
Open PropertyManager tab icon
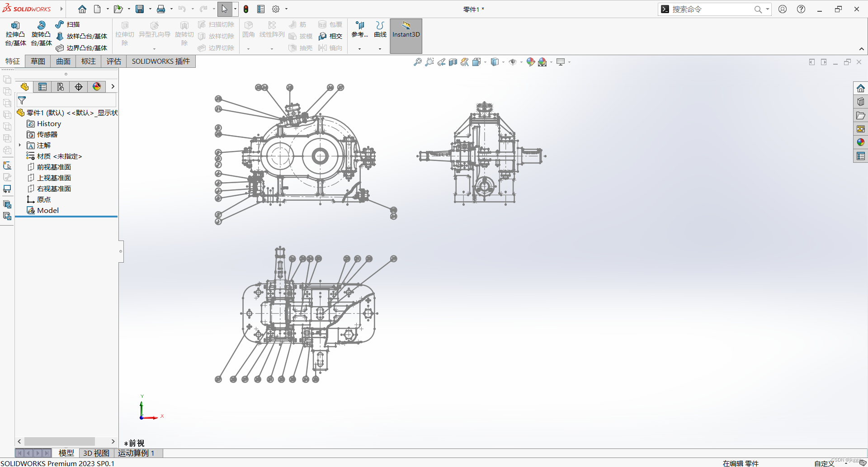pos(42,87)
